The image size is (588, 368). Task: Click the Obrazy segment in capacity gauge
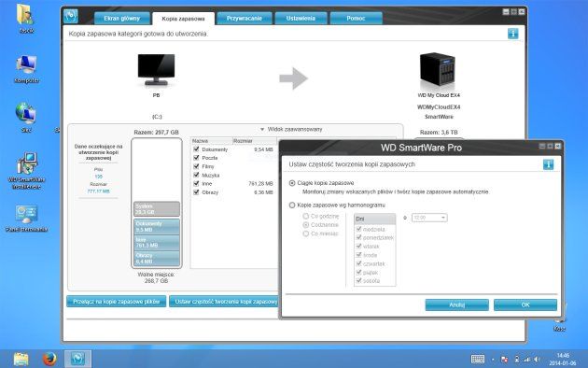[x=157, y=258]
